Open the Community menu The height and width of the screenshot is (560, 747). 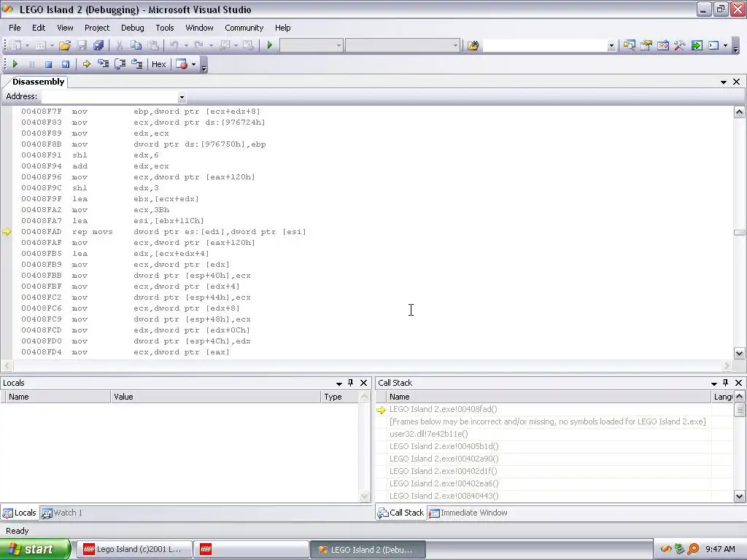point(244,28)
